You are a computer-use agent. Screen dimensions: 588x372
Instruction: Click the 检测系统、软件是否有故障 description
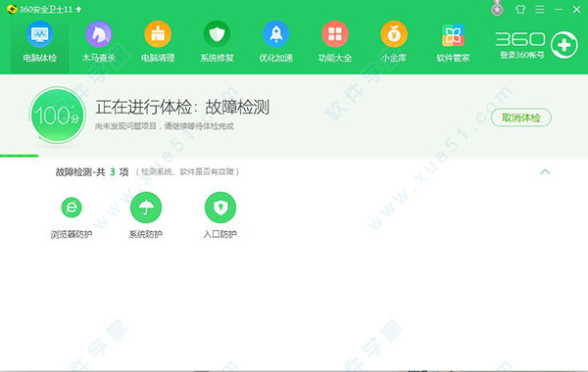click(187, 172)
